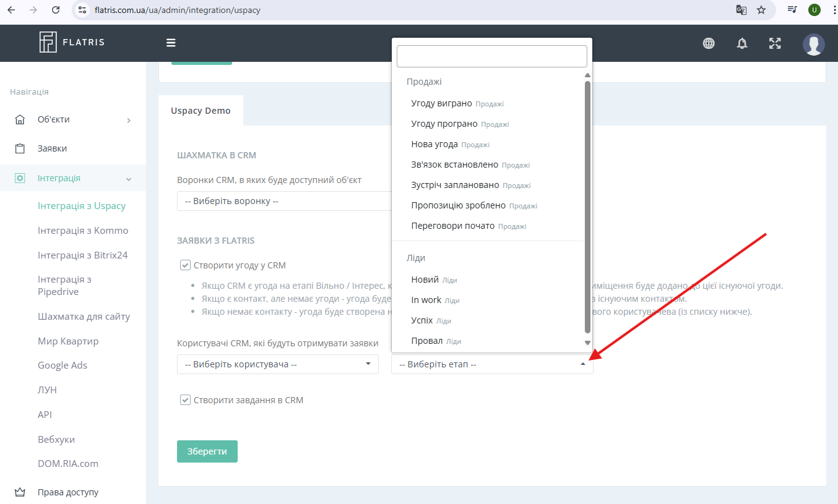Collapse the Виберіть етап dropdown

click(492, 364)
